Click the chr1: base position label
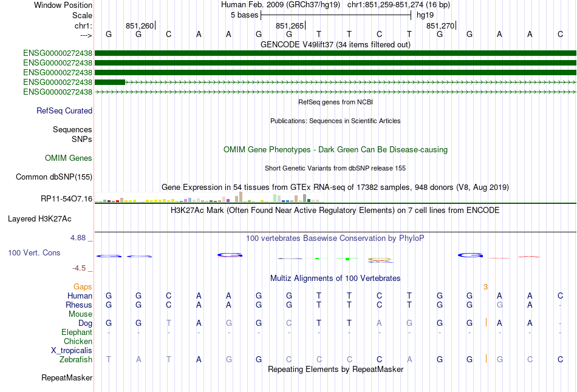The width and height of the screenshot is (577, 392). click(83, 25)
